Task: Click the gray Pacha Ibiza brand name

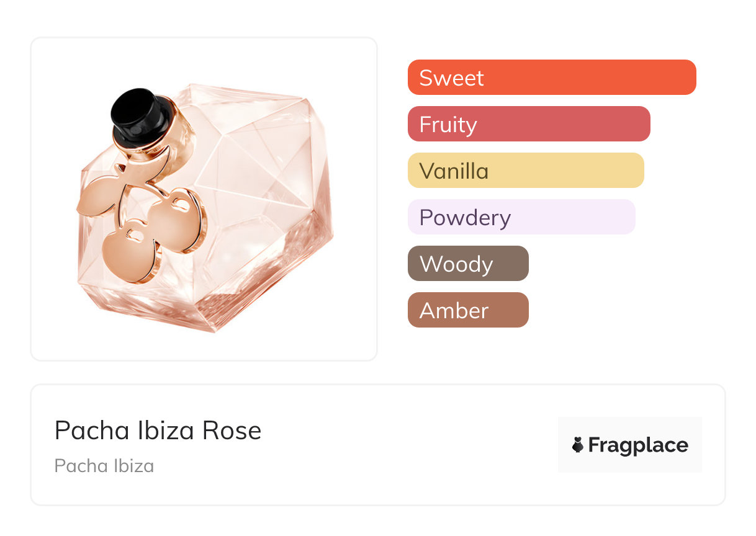Action: click(104, 466)
